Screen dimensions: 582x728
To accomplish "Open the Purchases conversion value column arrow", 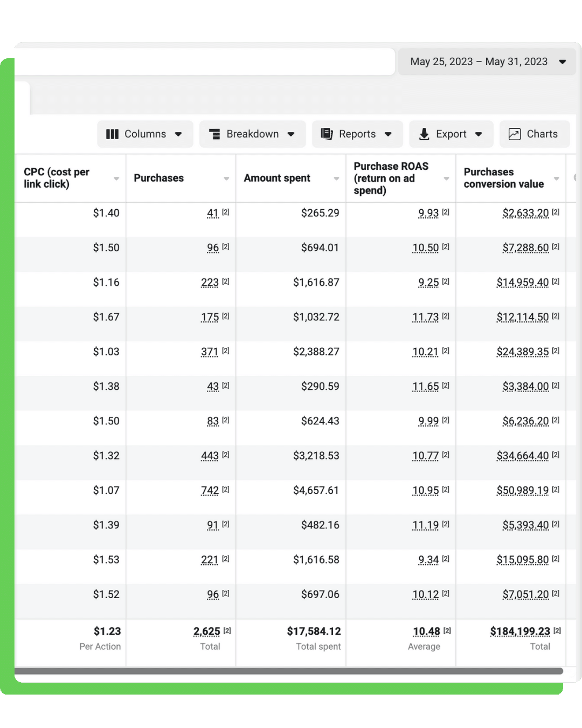I will (x=557, y=178).
